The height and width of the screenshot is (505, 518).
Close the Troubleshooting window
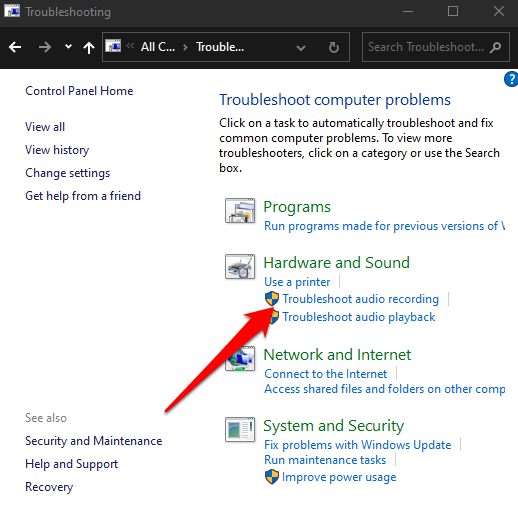(x=499, y=12)
